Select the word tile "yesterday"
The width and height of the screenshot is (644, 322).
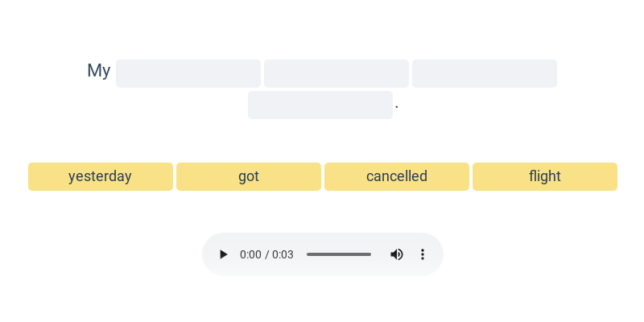[101, 176]
